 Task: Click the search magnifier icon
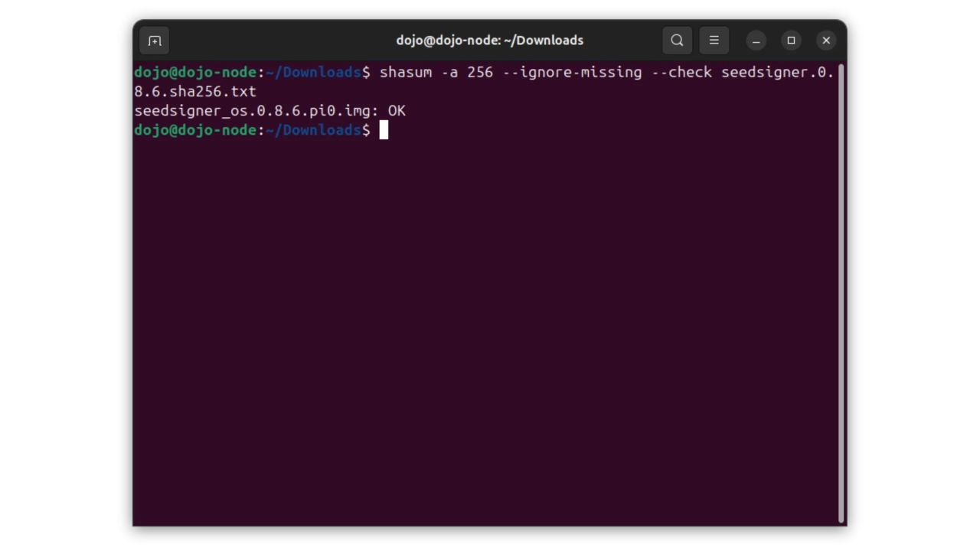point(677,41)
